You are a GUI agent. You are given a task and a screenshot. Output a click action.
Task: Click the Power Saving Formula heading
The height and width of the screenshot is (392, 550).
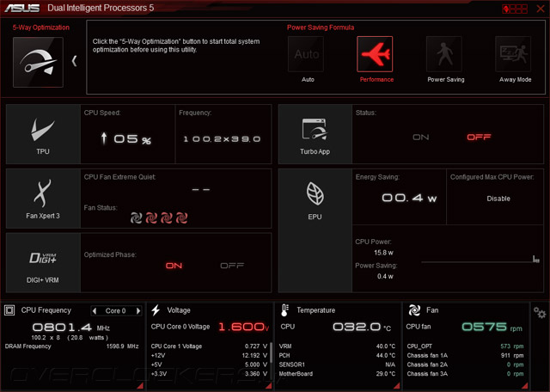(x=321, y=28)
